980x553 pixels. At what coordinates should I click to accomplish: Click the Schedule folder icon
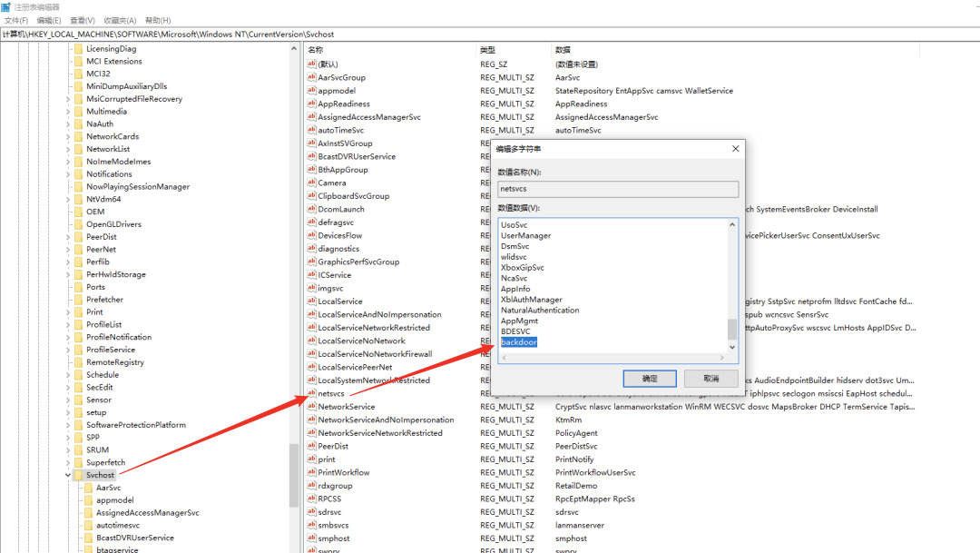click(x=78, y=374)
